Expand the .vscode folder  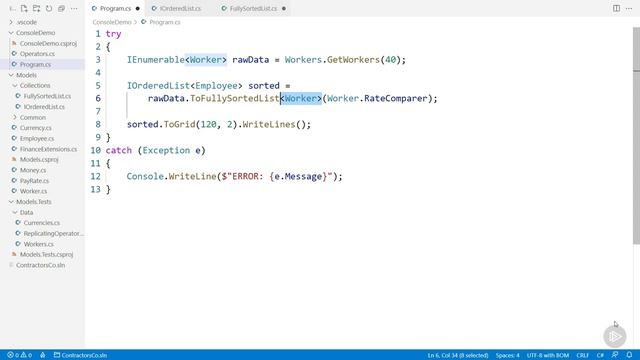point(27,22)
